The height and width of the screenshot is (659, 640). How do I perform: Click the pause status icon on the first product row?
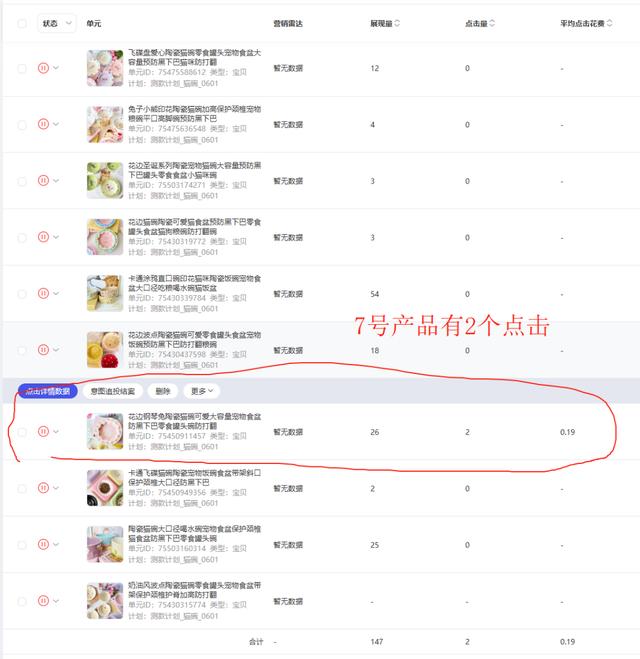click(43, 68)
